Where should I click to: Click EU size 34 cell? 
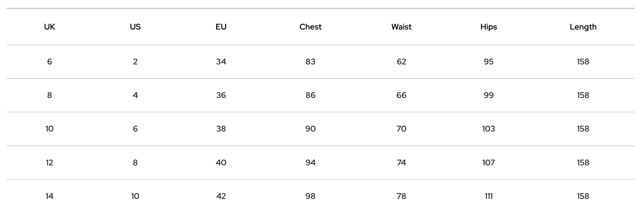pyautogui.click(x=221, y=62)
